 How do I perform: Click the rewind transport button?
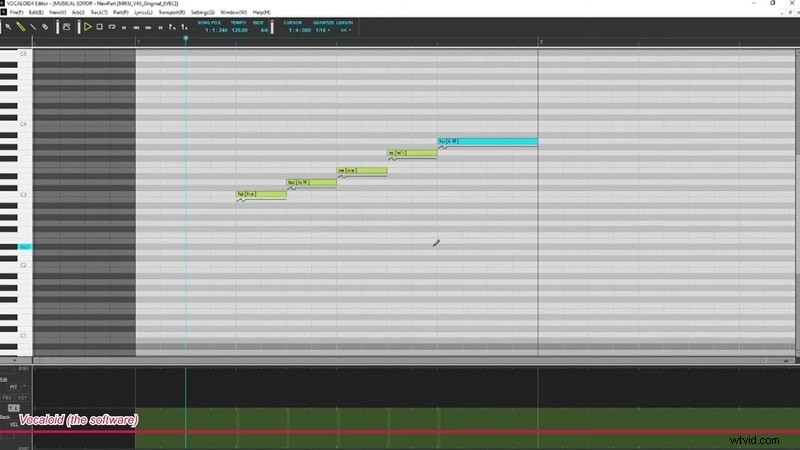(x=136, y=28)
